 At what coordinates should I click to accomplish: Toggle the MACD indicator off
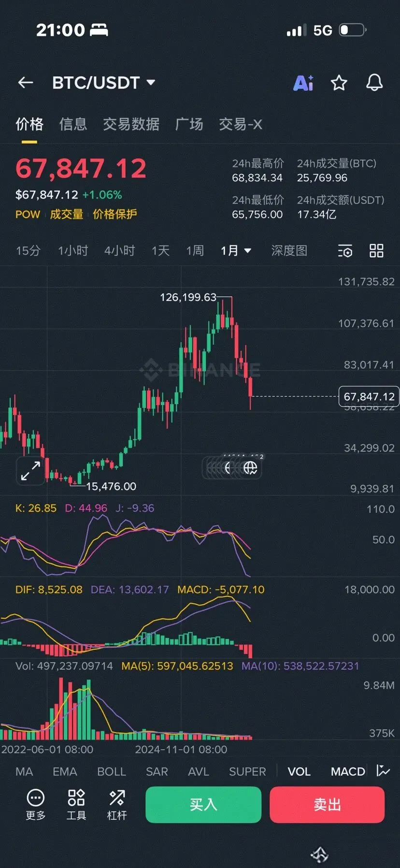[x=348, y=771]
